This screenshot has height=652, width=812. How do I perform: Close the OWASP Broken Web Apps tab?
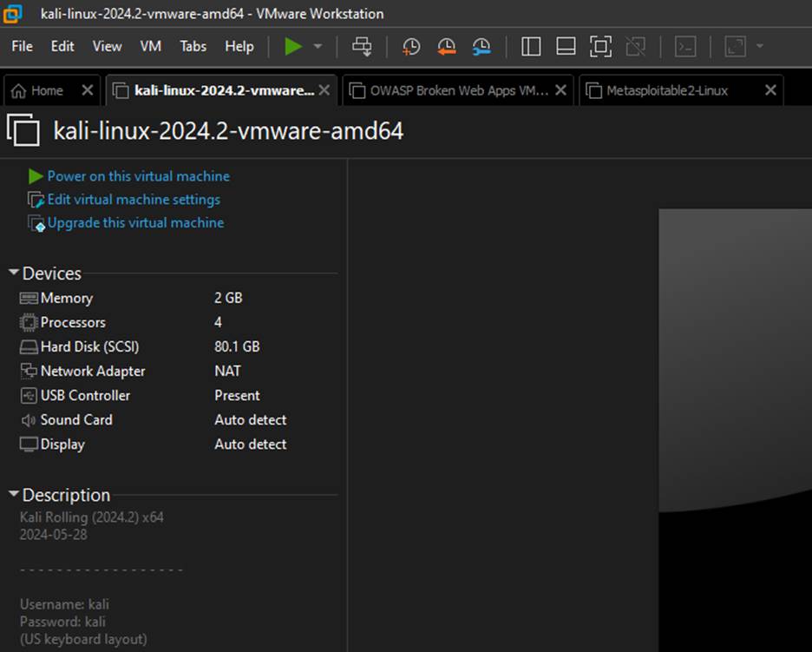coord(560,90)
